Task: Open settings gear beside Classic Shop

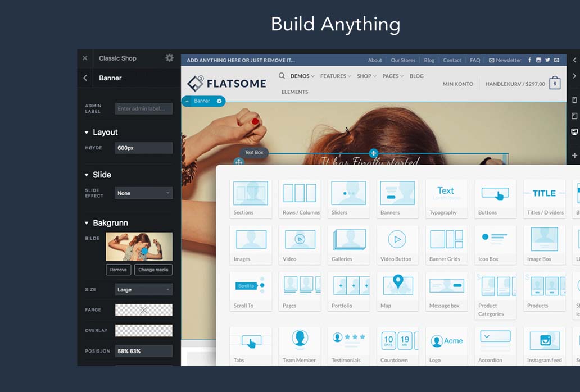Action: [169, 58]
